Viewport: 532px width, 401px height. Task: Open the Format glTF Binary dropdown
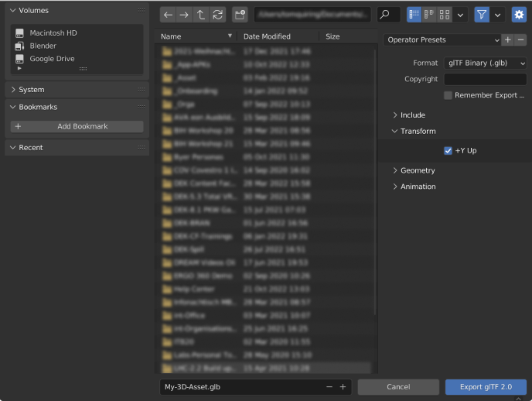486,63
